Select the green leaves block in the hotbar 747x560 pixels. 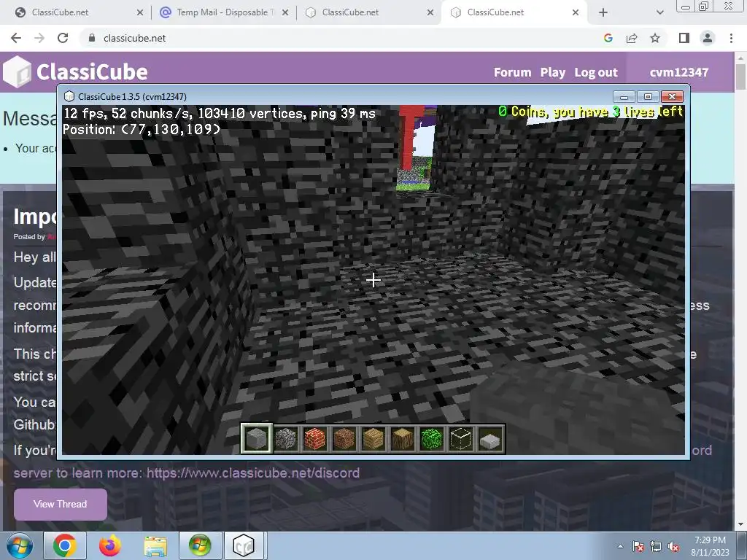[432, 438]
